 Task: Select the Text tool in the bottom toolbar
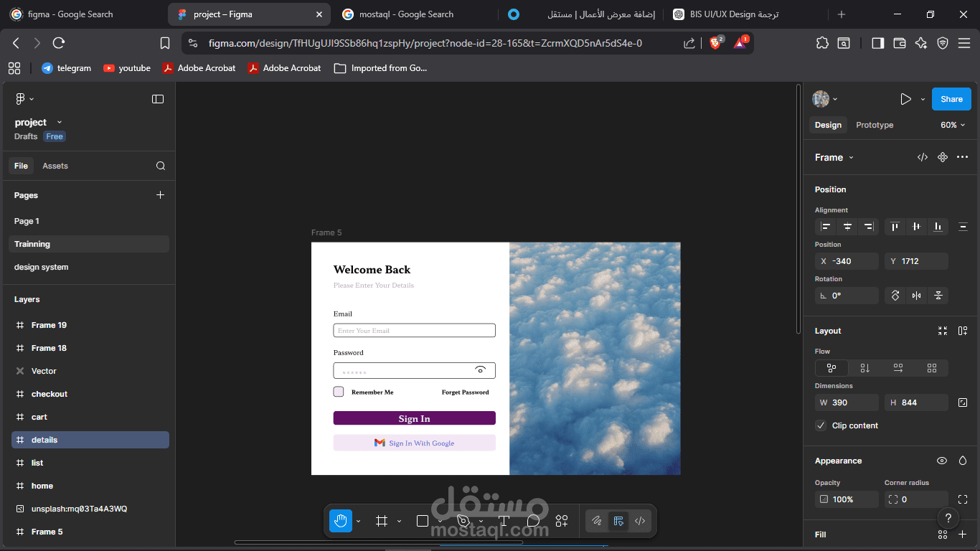pyautogui.click(x=504, y=521)
